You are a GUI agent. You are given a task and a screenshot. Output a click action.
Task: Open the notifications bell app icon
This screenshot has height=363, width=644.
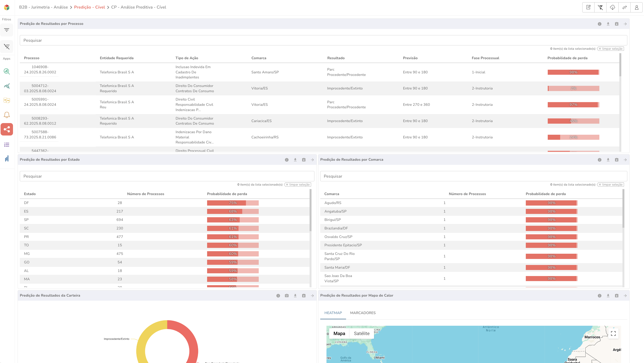[7, 115]
